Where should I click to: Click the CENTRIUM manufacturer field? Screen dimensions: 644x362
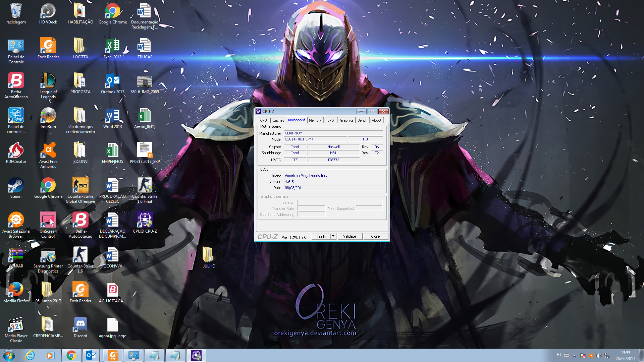tap(333, 133)
